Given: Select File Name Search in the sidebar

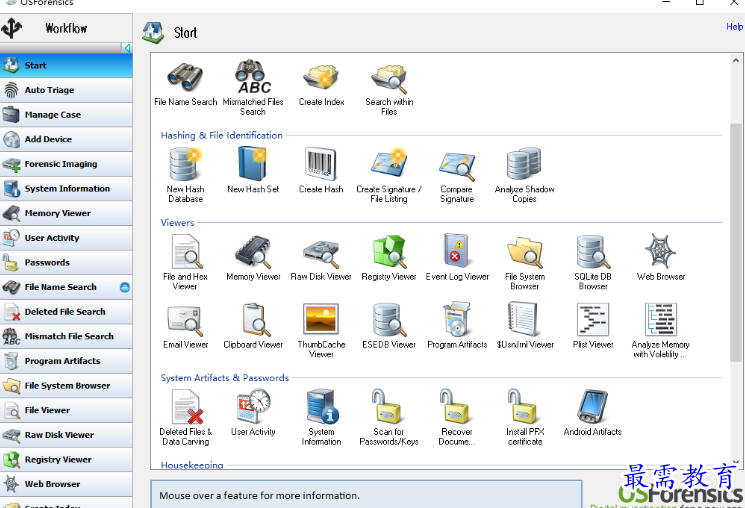Looking at the screenshot, I should tap(66, 287).
